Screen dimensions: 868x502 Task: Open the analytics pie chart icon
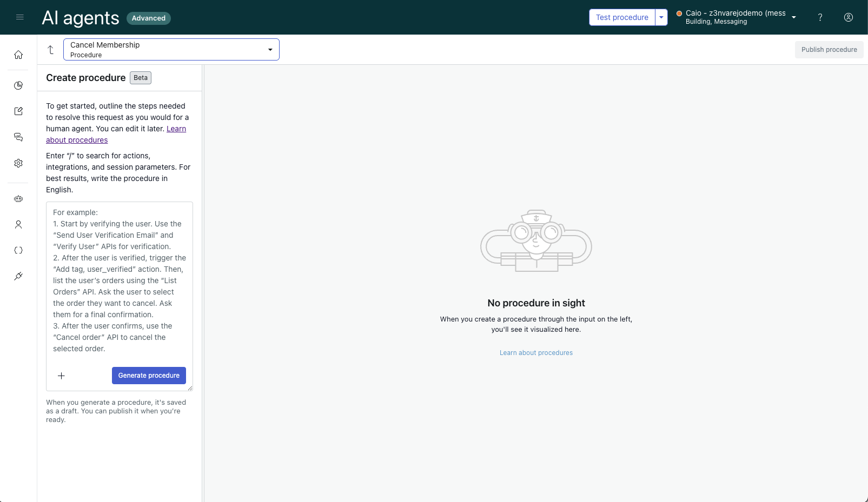[x=18, y=85]
